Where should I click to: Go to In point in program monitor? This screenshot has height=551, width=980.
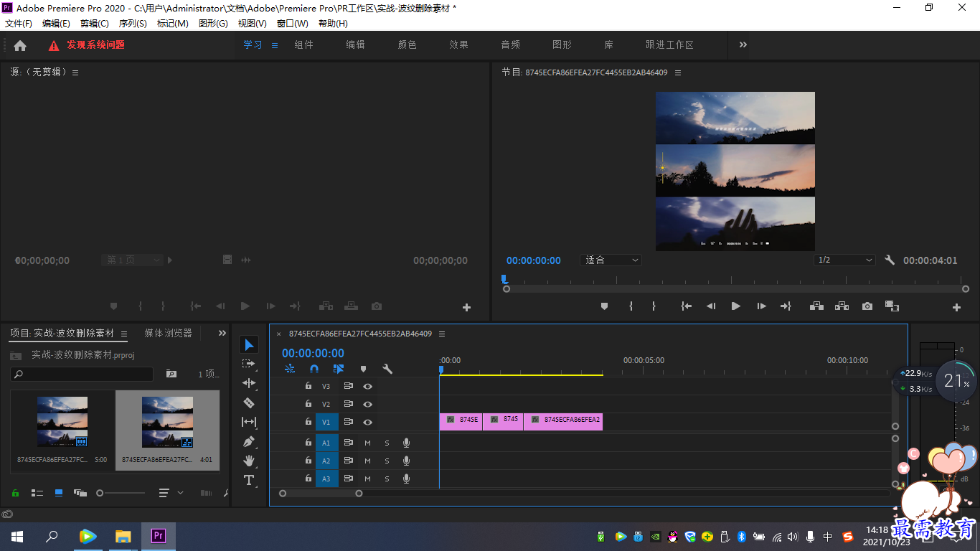coord(686,306)
